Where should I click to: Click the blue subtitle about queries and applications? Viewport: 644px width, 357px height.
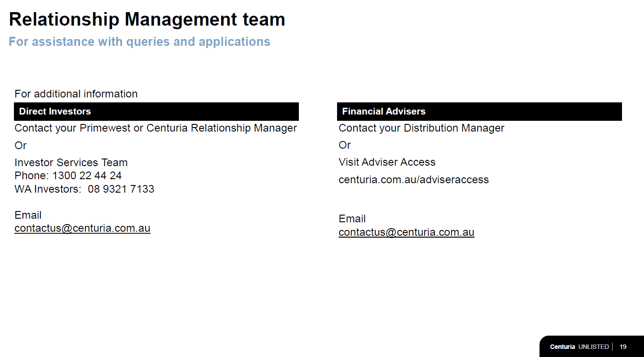click(x=139, y=42)
